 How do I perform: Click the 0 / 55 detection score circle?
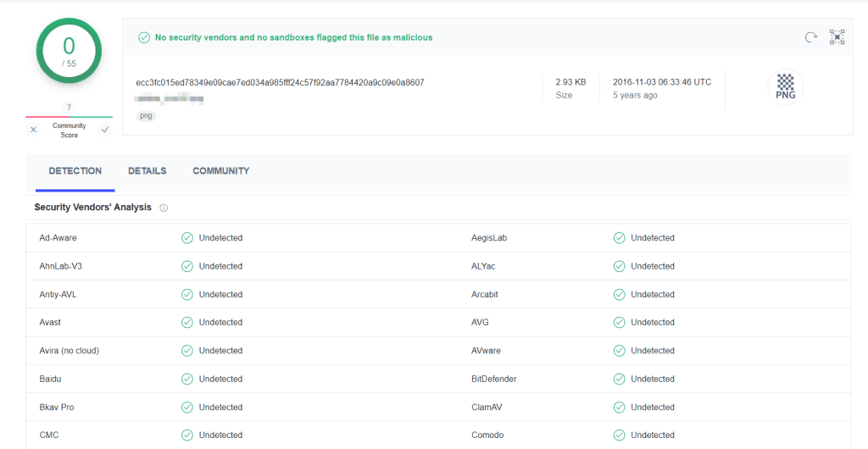(x=69, y=52)
